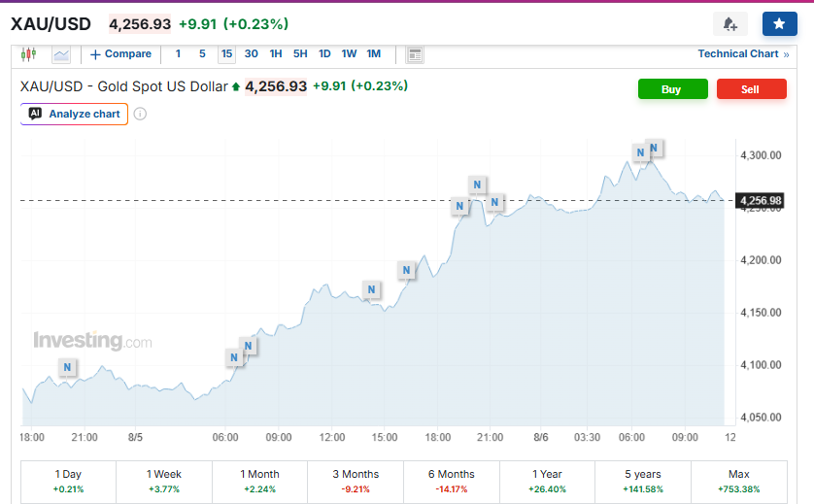Select the 1H interval
814x504 pixels.
[x=276, y=54]
